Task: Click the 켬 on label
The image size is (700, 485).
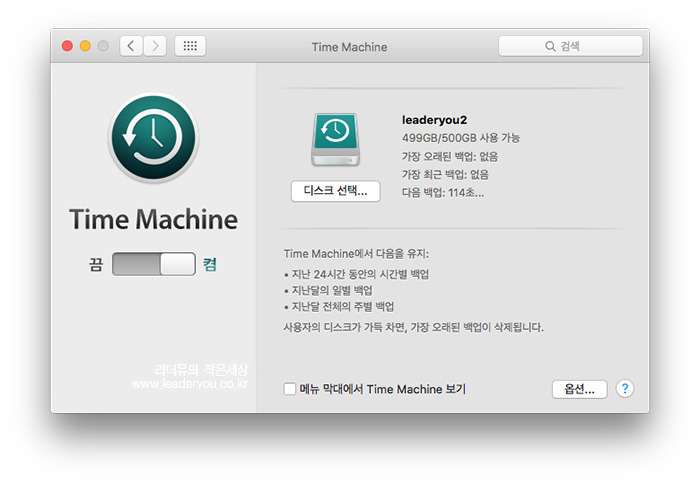Action: 210,264
